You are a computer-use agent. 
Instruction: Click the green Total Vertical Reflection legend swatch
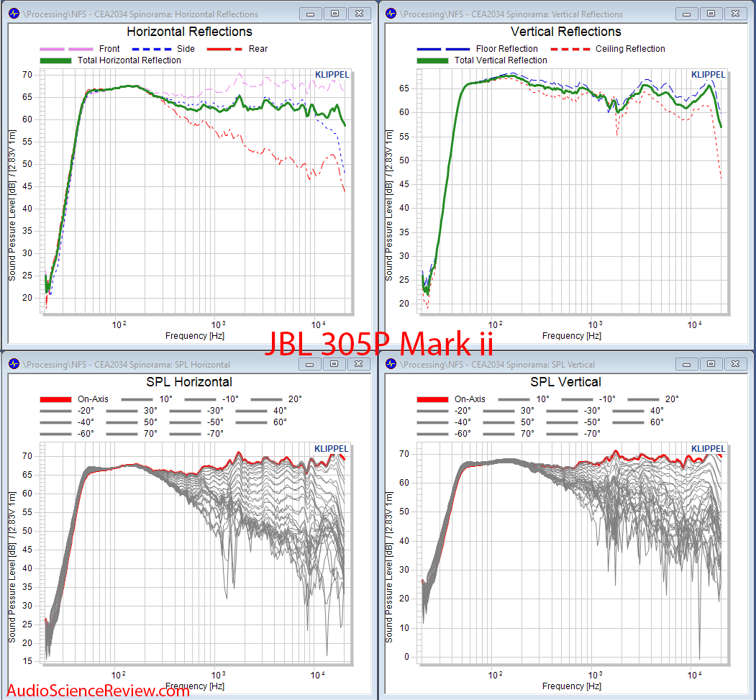point(432,60)
